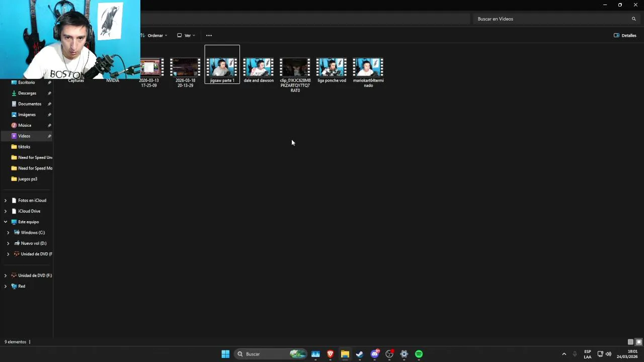Open the clock and date 18:01 panel

(x=628, y=354)
